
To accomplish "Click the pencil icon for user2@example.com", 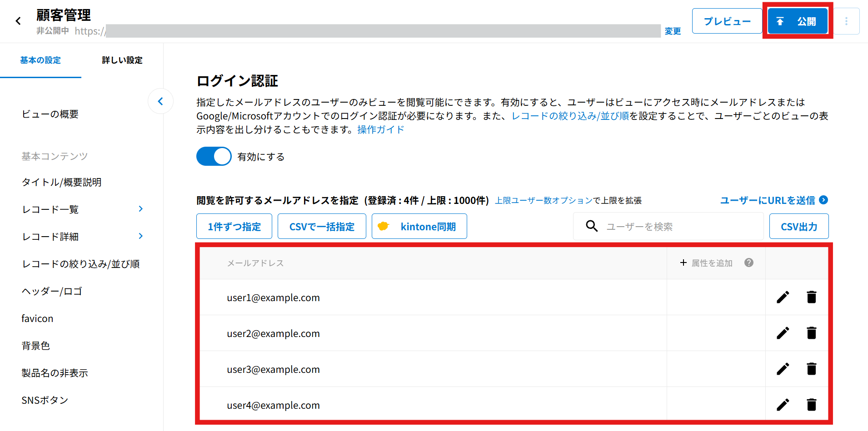I will [x=783, y=333].
